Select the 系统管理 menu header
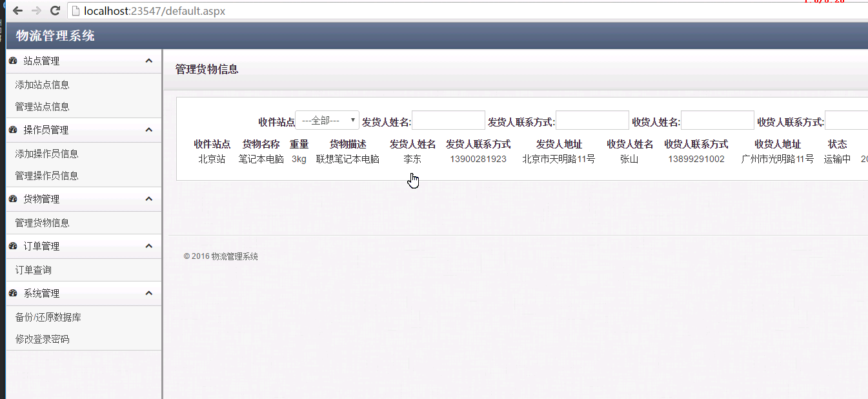This screenshot has width=868, height=399. pyautogui.click(x=84, y=293)
